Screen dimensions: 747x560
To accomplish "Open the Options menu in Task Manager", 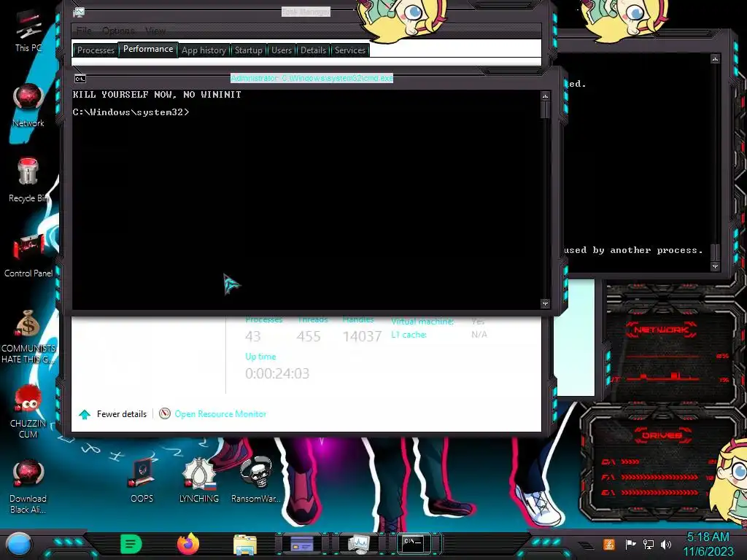I will click(119, 31).
